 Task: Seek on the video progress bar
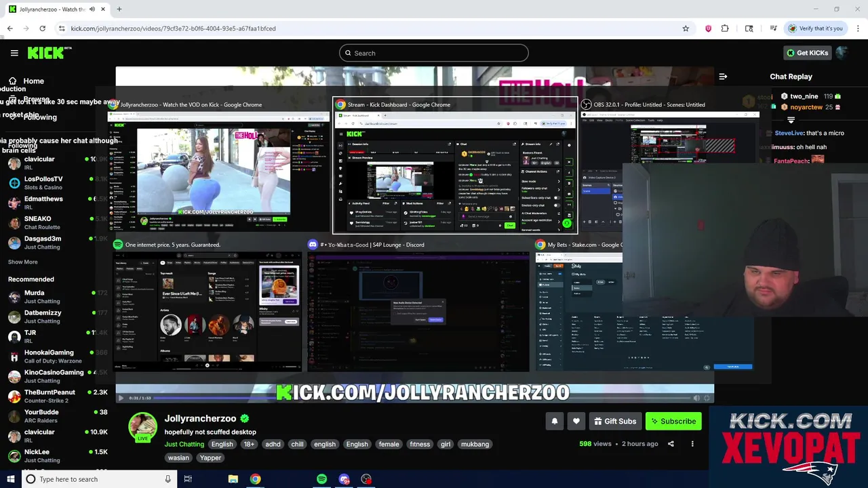(420, 398)
